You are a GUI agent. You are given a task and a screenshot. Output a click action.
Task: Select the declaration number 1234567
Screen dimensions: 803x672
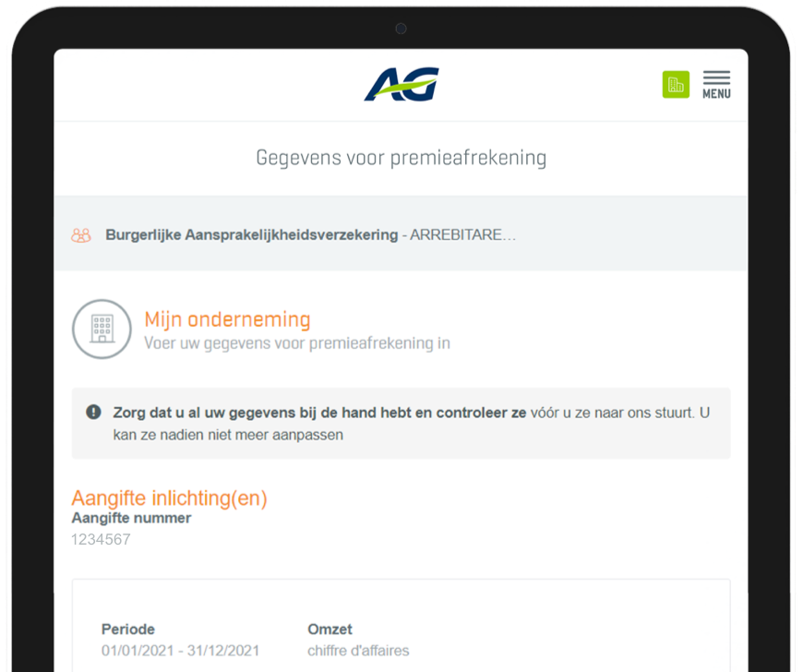[101, 539]
